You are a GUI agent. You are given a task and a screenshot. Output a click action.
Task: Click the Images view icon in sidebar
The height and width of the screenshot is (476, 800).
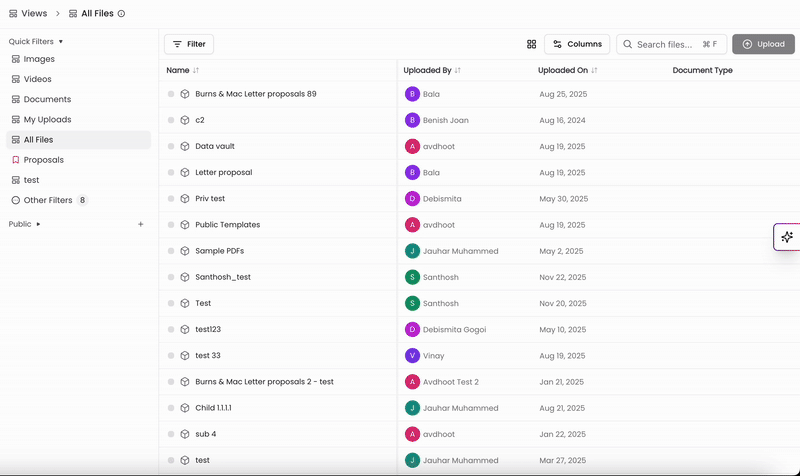[x=16, y=59]
